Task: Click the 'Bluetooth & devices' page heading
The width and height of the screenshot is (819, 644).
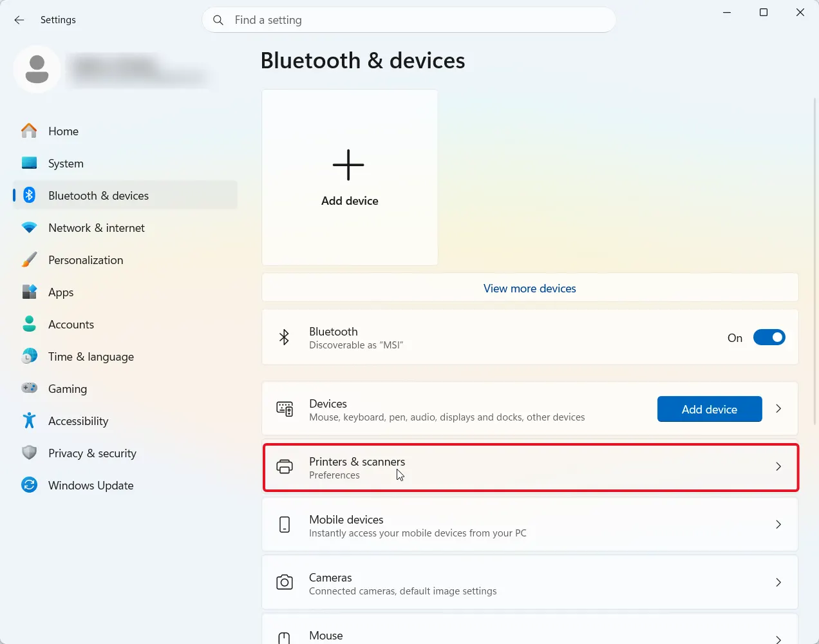Action: [x=362, y=61]
